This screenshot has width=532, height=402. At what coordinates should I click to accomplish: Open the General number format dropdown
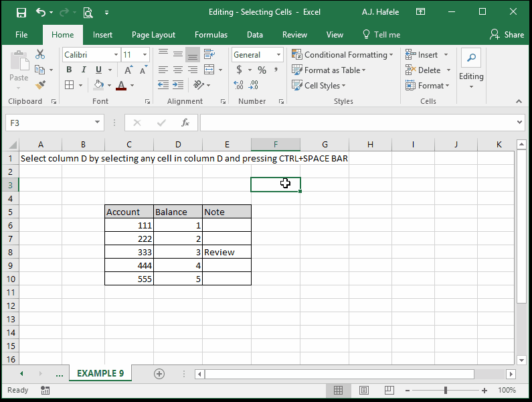click(278, 55)
